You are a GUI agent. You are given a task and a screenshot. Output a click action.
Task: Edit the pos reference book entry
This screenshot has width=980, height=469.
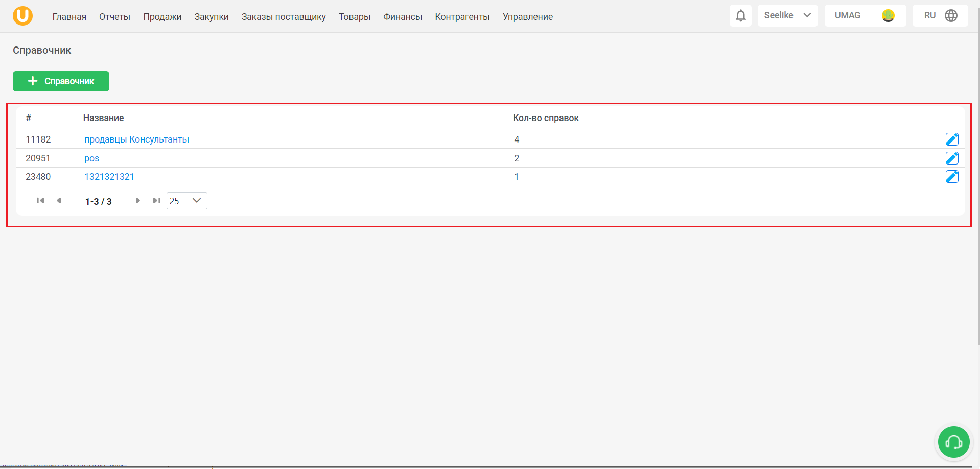coord(951,158)
